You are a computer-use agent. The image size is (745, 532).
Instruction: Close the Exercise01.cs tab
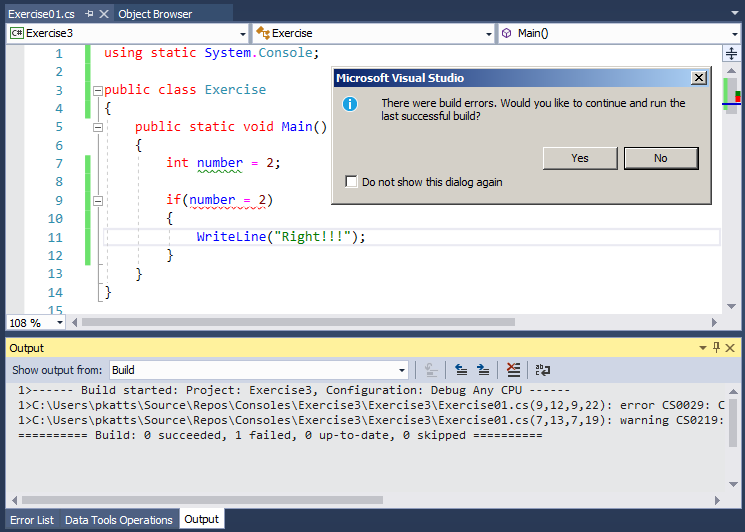click(x=104, y=14)
